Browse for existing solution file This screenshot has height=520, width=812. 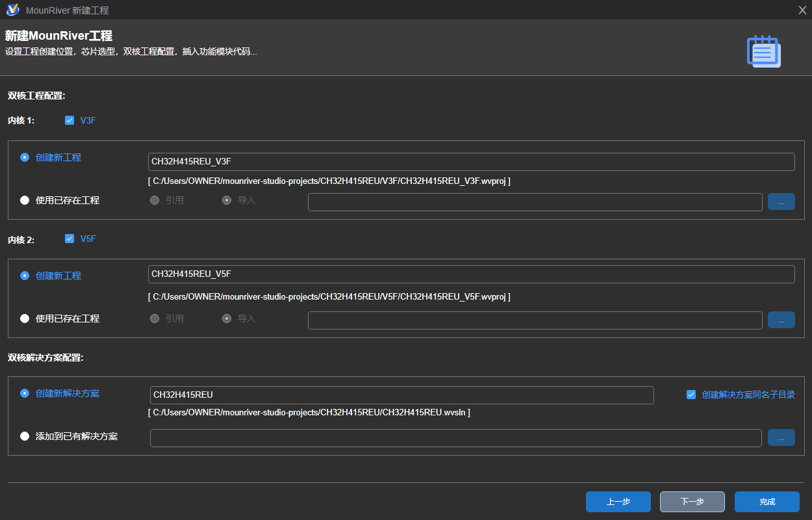click(781, 437)
